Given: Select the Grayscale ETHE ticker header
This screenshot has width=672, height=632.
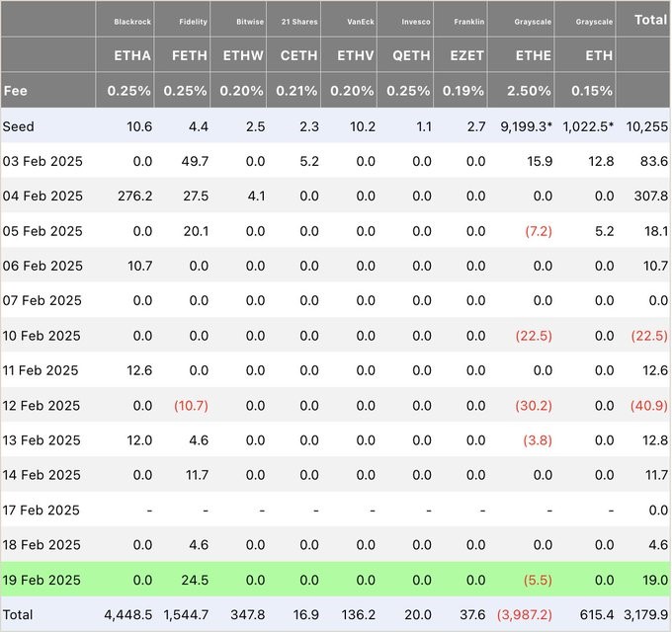Looking at the screenshot, I should click(533, 55).
